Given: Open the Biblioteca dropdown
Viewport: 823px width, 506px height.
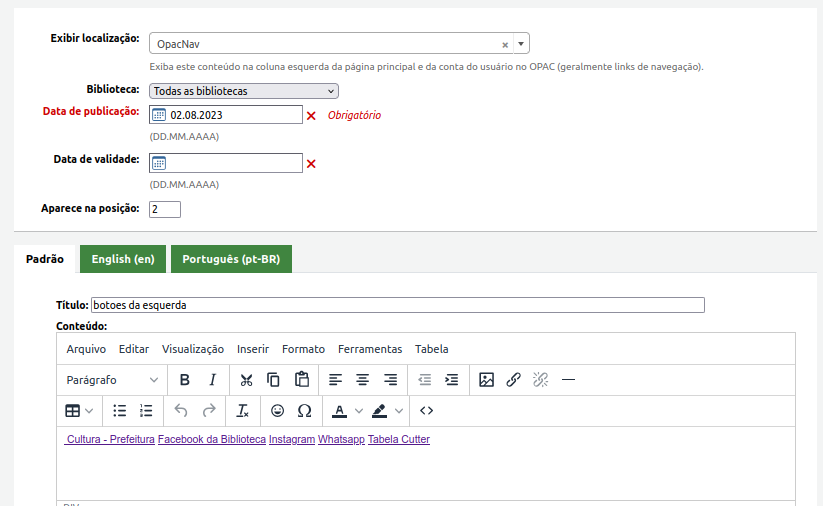Looking at the screenshot, I should pos(244,91).
